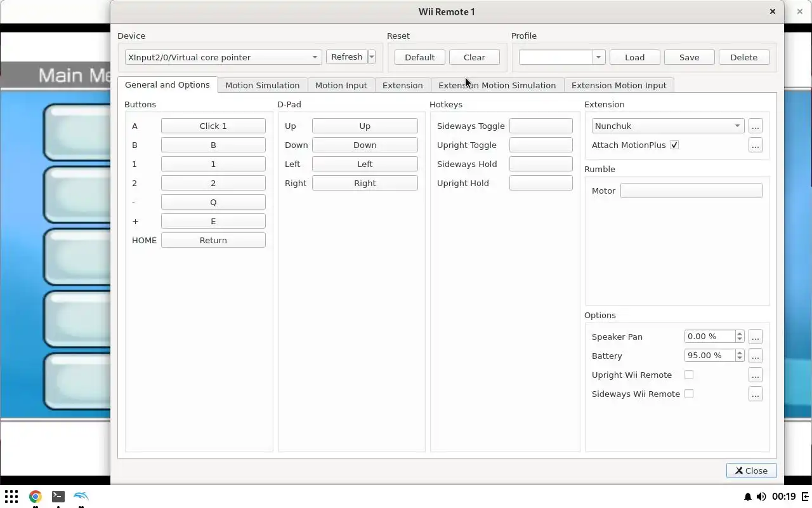This screenshot has width=812, height=508.
Task: Open the Nunchuk extension settings ellipsis button
Action: pyautogui.click(x=755, y=126)
